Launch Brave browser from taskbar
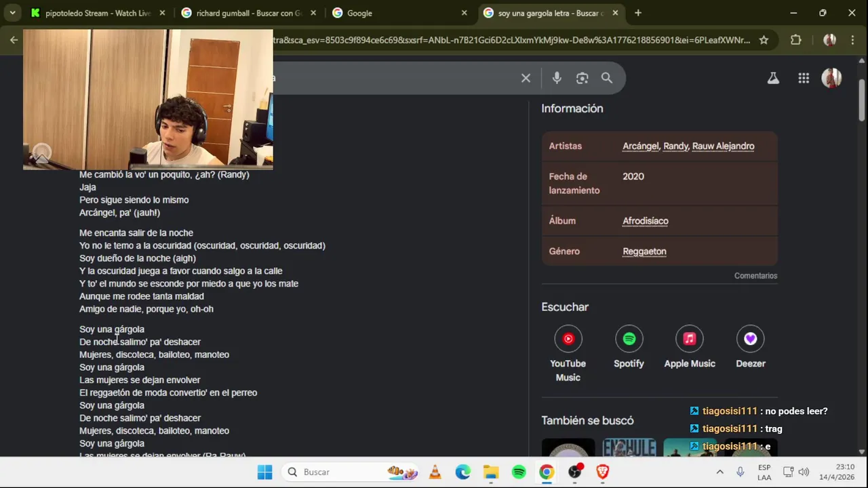Screen dimensions: 868x488 click(x=603, y=472)
